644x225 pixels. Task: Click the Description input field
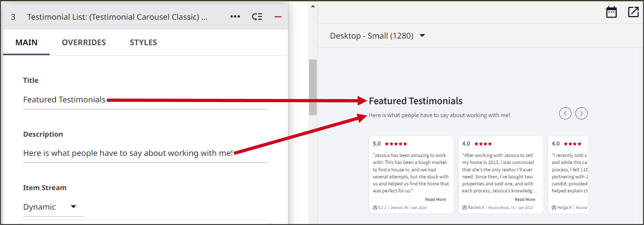pyautogui.click(x=145, y=153)
